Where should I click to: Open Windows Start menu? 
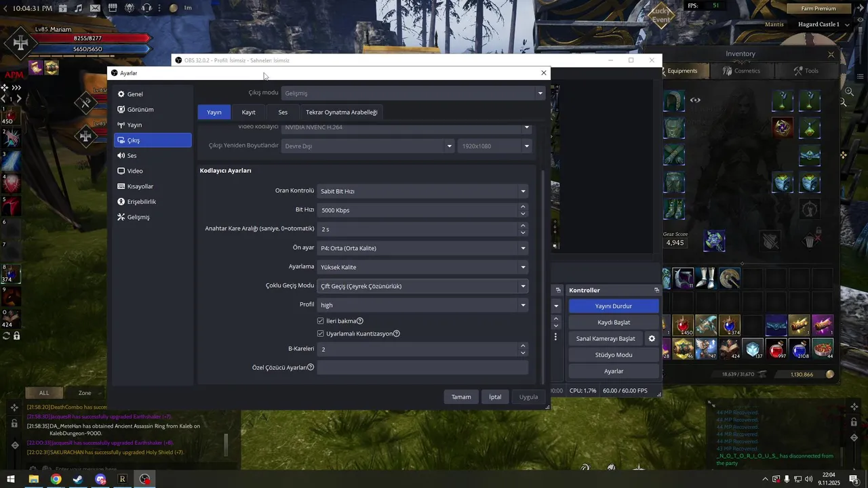coord(11,479)
